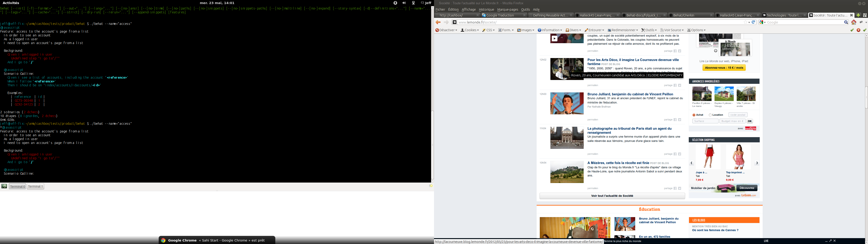The image size is (868, 244).
Task: Reload the lemonde.fr page
Action: point(753,22)
